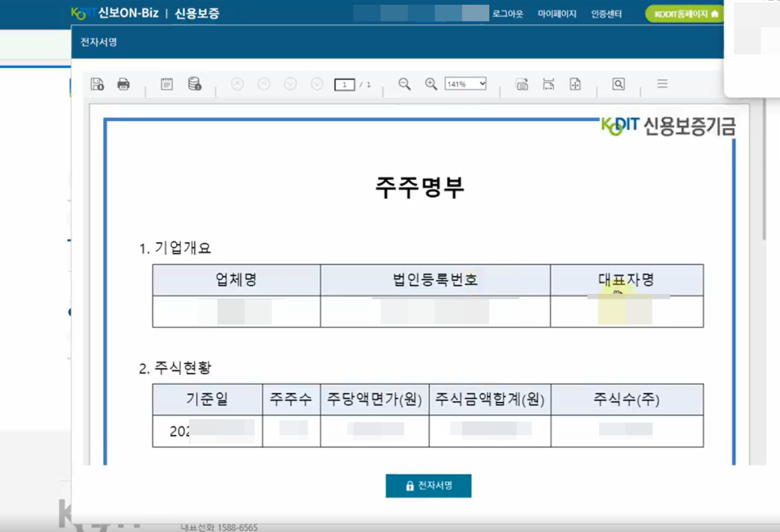The image size is (780, 532).
Task: Click the fit whole page icon
Action: (575, 84)
